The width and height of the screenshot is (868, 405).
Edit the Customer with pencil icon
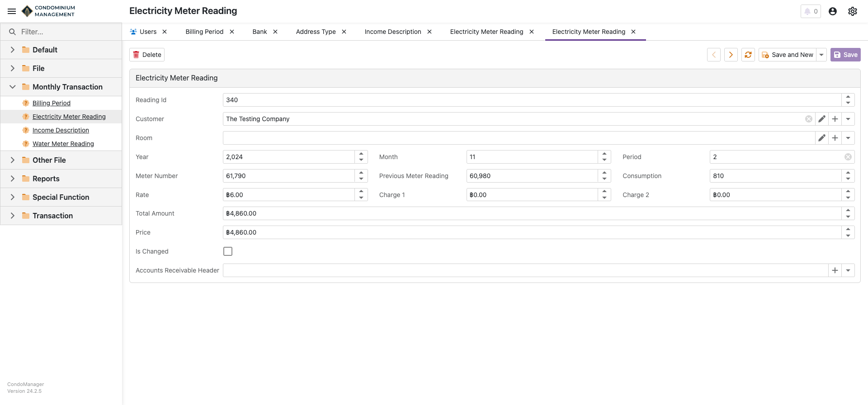(x=822, y=119)
